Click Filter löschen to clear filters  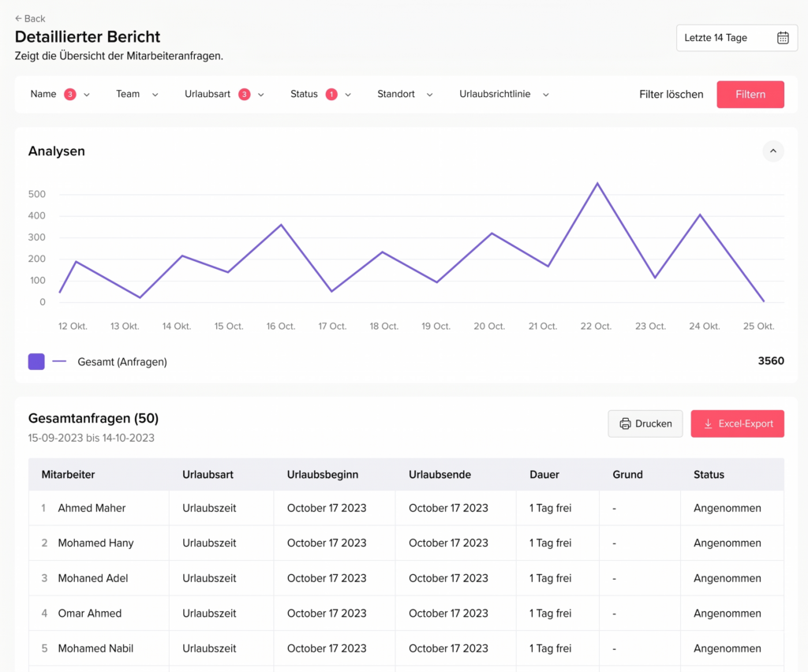coord(671,95)
